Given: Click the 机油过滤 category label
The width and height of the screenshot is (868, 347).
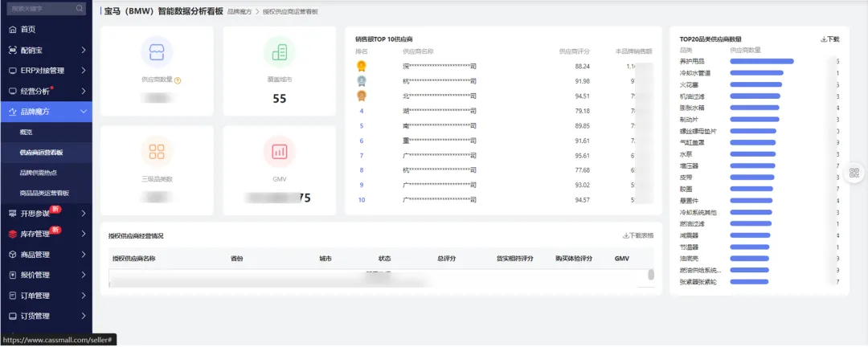Looking at the screenshot, I should point(692,96).
